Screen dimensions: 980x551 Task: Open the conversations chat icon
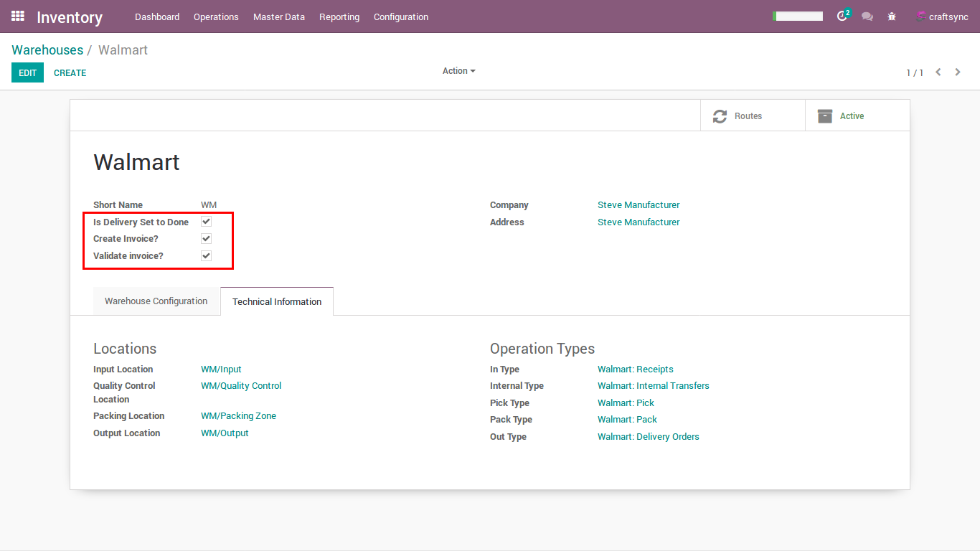[x=867, y=17]
